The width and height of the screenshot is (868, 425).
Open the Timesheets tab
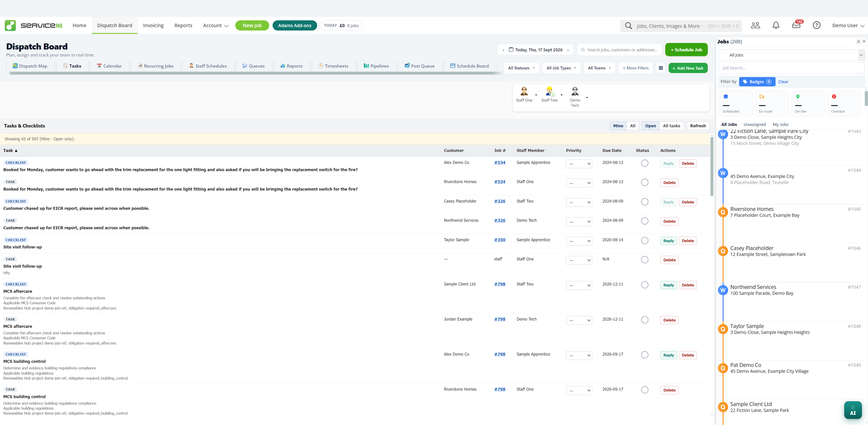(x=333, y=66)
